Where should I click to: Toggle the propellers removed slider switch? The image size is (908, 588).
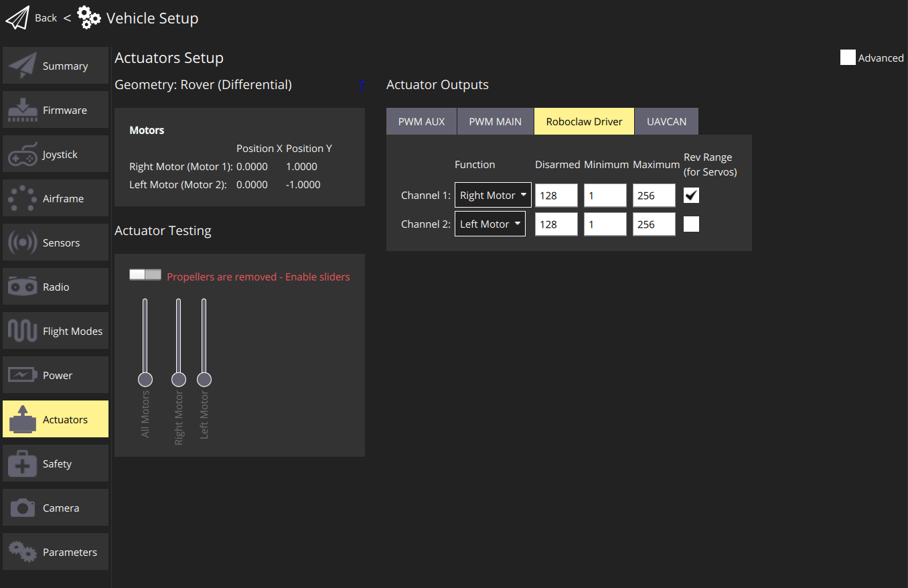pyautogui.click(x=145, y=275)
